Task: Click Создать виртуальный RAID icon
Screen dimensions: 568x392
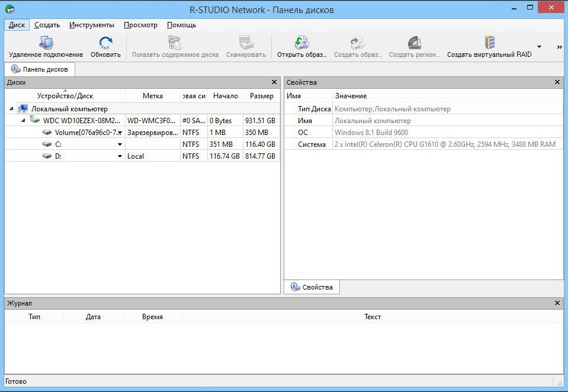Action: pyautogui.click(x=489, y=43)
